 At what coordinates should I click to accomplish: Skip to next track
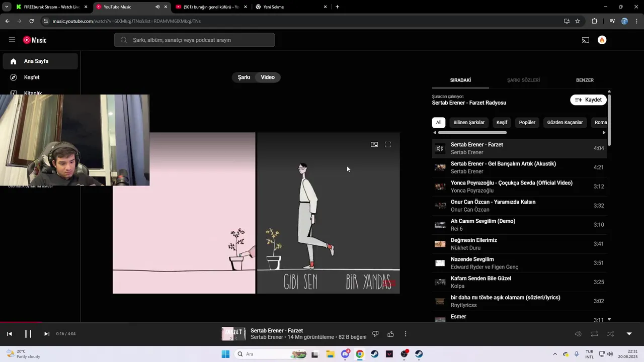pos(47,334)
